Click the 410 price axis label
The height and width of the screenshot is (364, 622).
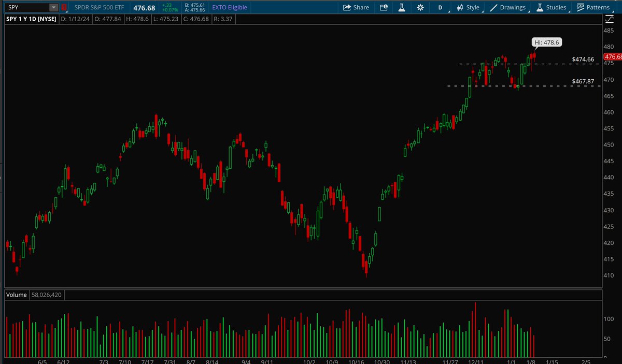tap(609, 275)
